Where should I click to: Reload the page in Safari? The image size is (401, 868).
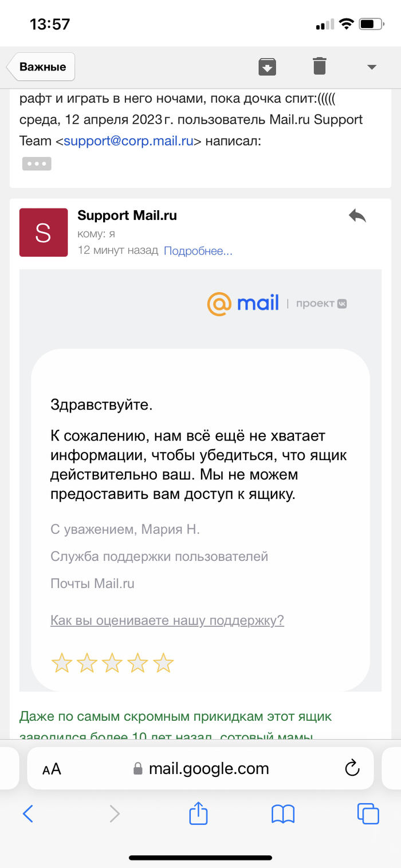click(352, 768)
